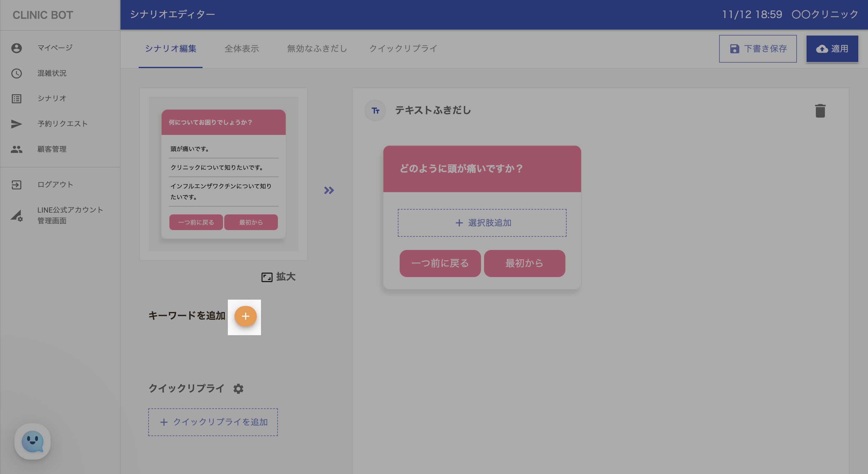Open 顧客管理 customer management

(52, 149)
